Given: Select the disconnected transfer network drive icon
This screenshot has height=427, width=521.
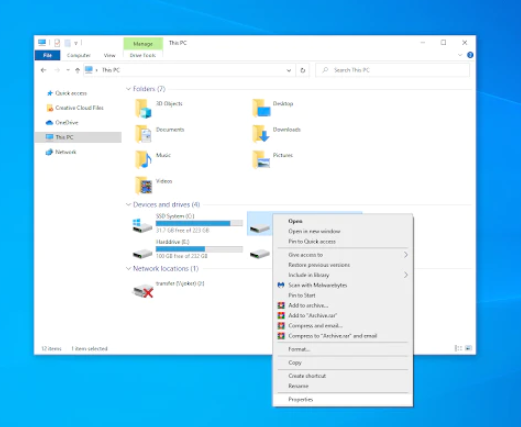Looking at the screenshot, I should (143, 291).
